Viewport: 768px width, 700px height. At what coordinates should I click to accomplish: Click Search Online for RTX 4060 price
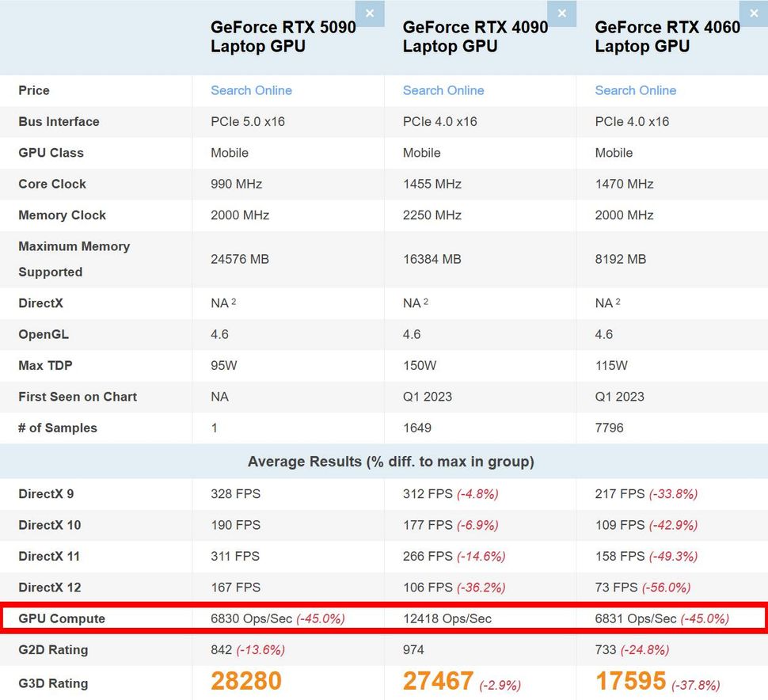635,90
